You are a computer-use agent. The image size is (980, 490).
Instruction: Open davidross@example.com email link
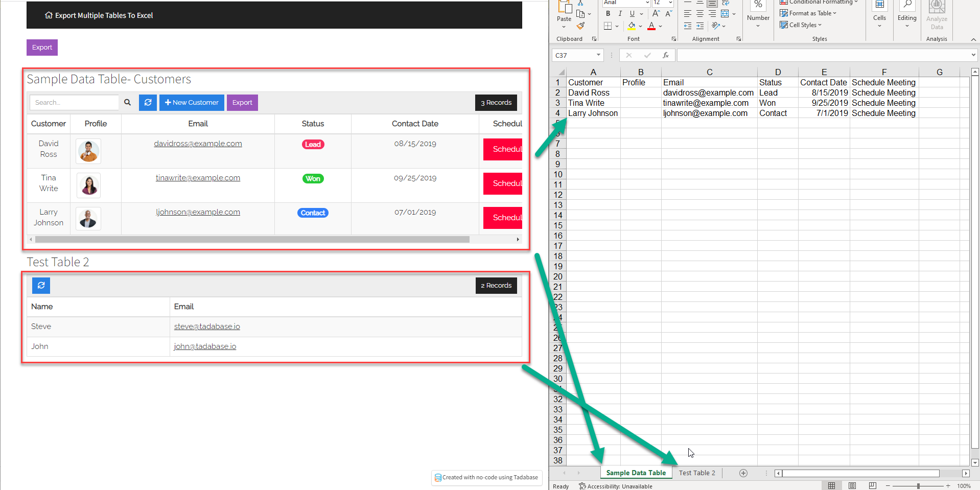point(198,144)
